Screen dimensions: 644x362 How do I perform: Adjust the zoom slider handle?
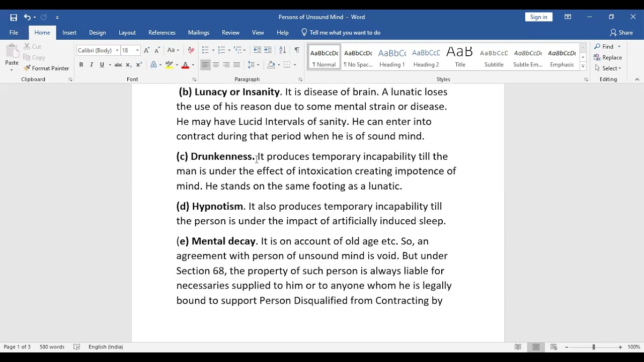594,347
